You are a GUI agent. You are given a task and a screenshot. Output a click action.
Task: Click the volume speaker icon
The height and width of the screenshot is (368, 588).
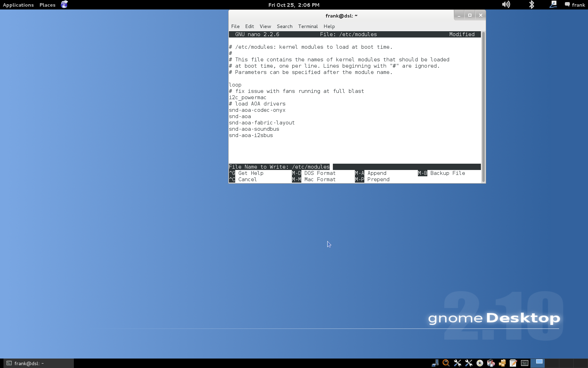tap(506, 5)
